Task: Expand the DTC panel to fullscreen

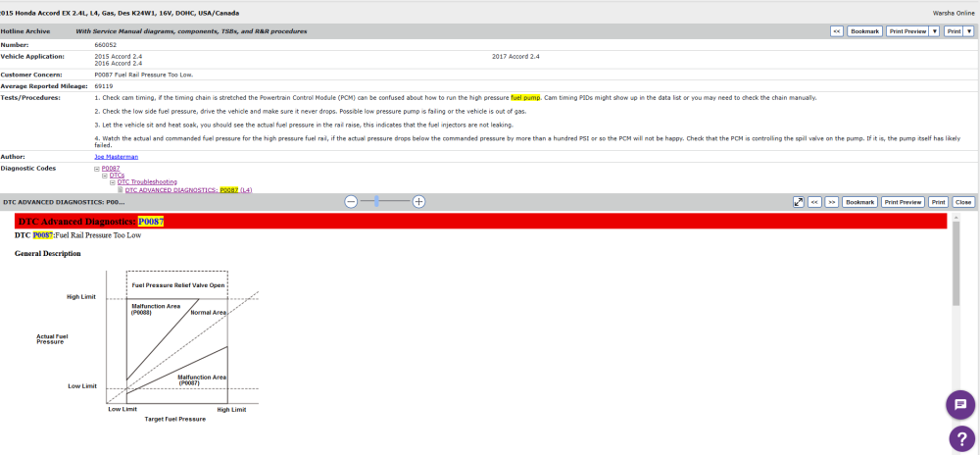Action: 799,202
